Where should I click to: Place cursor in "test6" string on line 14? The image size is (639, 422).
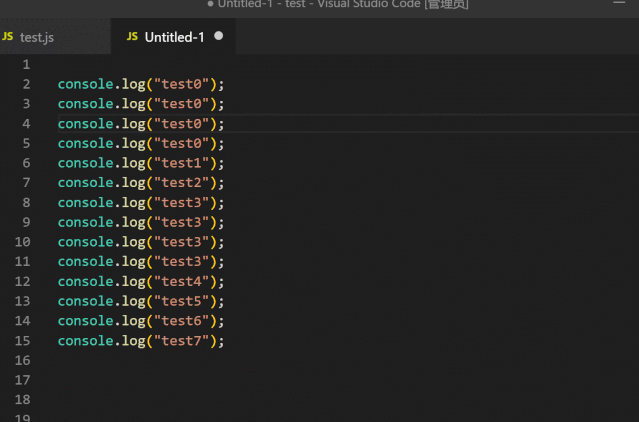point(181,321)
